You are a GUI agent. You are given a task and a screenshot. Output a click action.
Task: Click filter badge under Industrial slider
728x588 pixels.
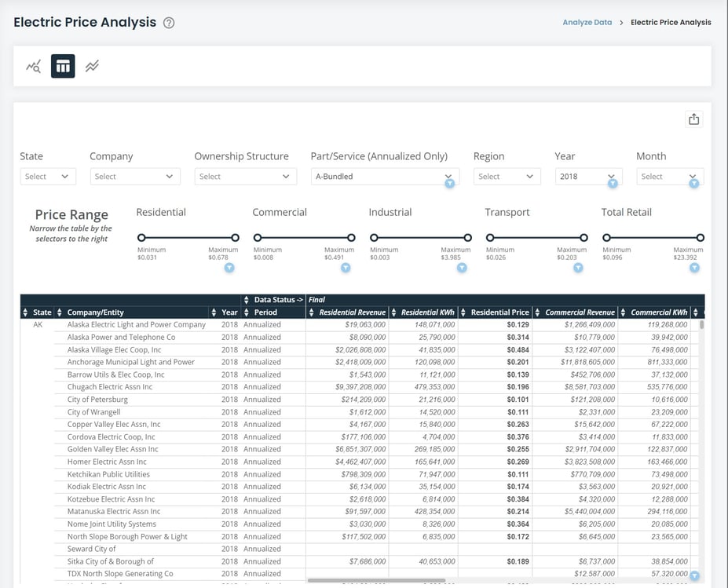[462, 268]
